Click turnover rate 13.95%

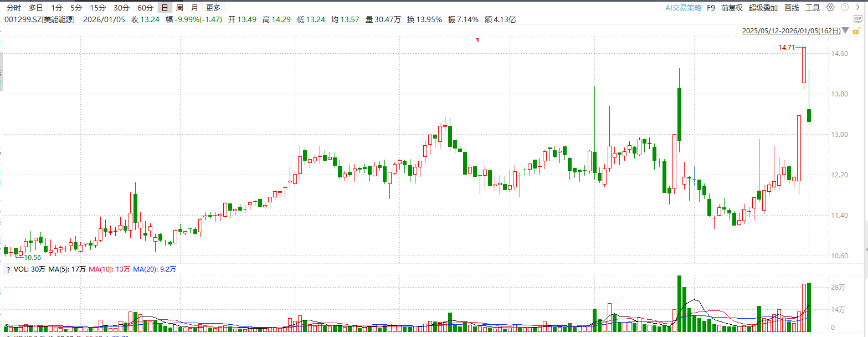(x=429, y=19)
